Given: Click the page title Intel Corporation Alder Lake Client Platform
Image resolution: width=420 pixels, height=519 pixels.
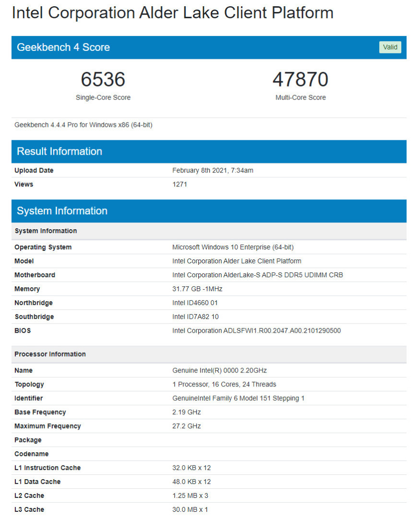Looking at the screenshot, I should coord(172,13).
